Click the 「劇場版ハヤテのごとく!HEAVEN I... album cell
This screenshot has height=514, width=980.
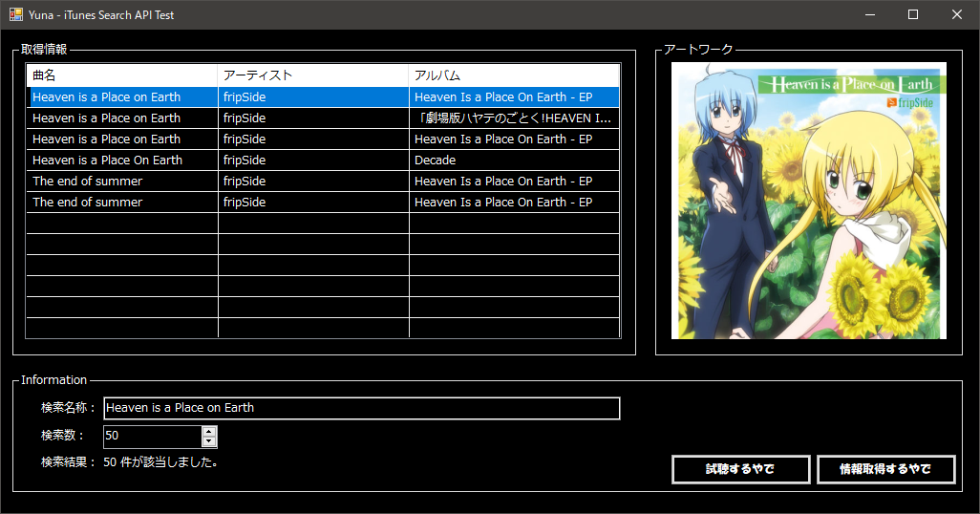point(515,118)
